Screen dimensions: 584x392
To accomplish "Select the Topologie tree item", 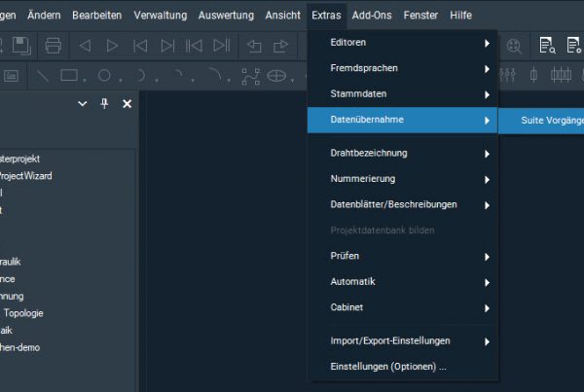I will (x=23, y=313).
